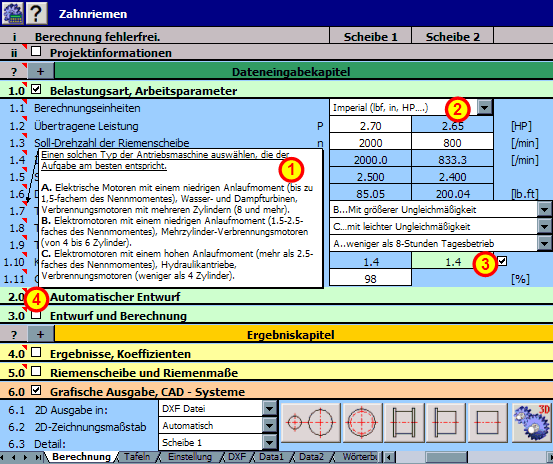Click question mark beside Ergebniskapitel
553x464 pixels.
(x=13, y=334)
